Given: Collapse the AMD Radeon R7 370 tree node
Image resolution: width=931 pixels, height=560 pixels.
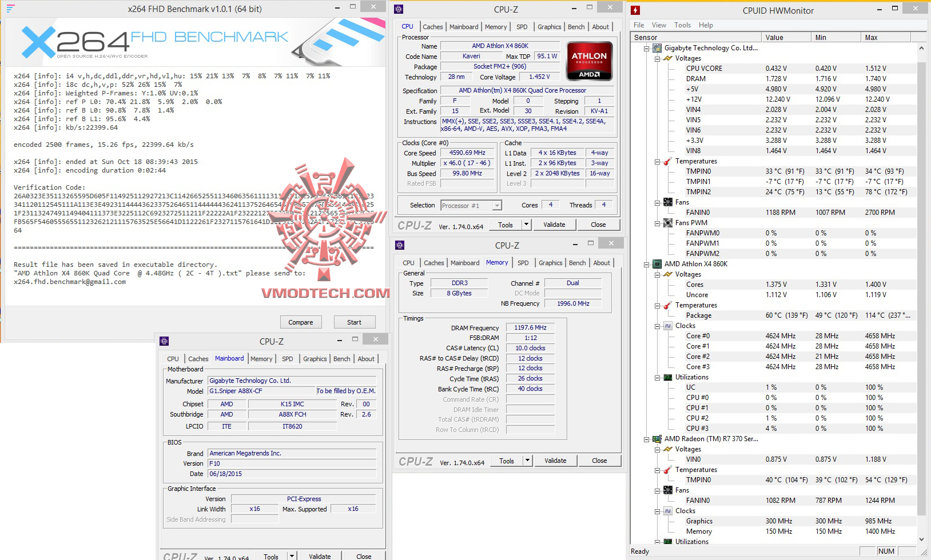Looking at the screenshot, I should coord(647,439).
